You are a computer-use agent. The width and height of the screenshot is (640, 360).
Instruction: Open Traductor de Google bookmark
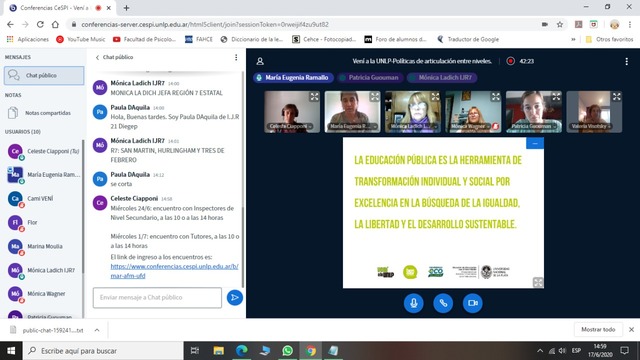468,39
